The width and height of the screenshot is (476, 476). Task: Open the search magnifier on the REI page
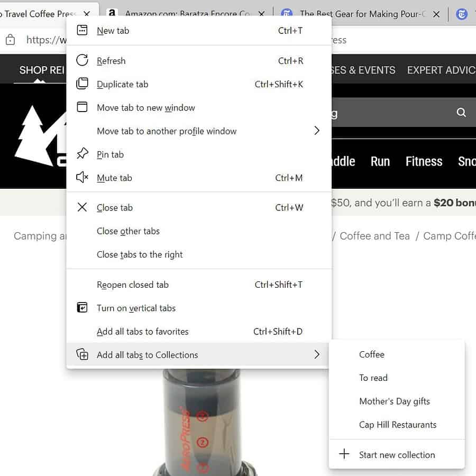tap(461, 112)
